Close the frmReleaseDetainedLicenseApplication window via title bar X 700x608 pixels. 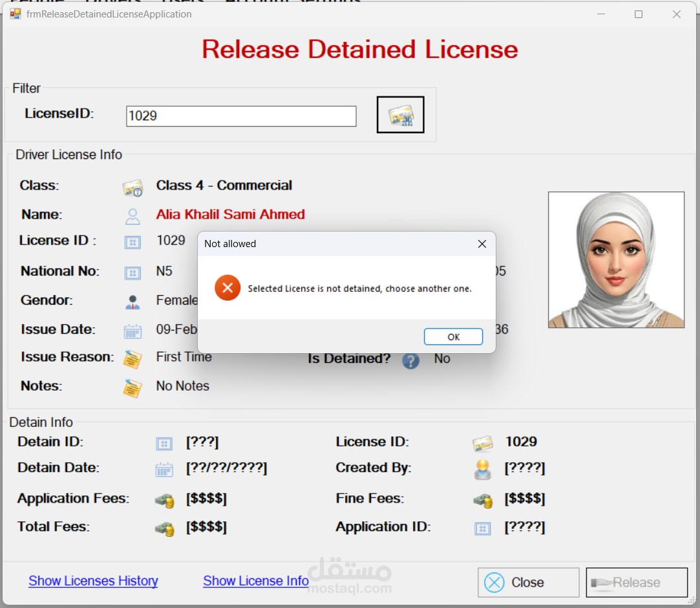pyautogui.click(x=676, y=14)
